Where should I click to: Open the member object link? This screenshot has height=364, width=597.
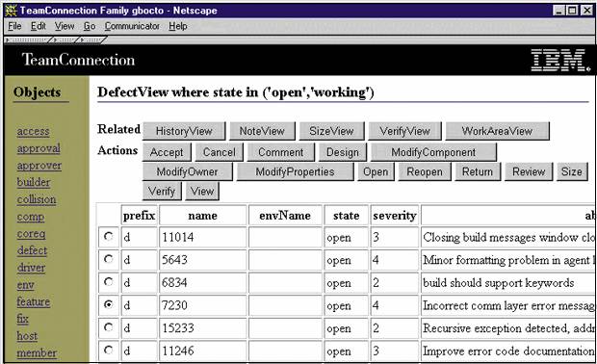click(37, 353)
